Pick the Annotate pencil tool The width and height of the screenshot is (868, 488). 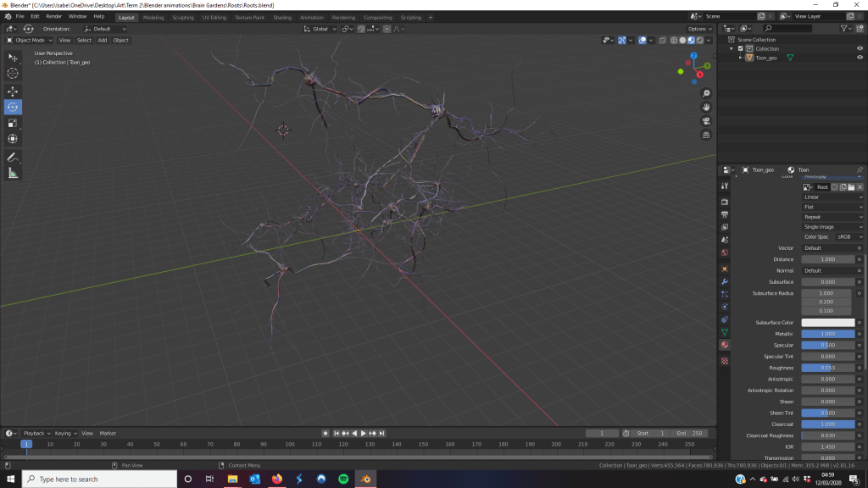pos(13,158)
